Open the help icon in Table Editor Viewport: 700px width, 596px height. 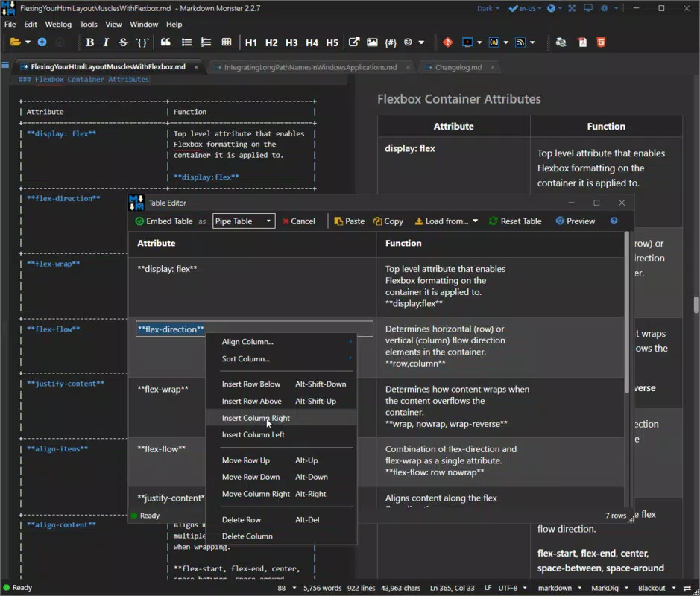(614, 221)
